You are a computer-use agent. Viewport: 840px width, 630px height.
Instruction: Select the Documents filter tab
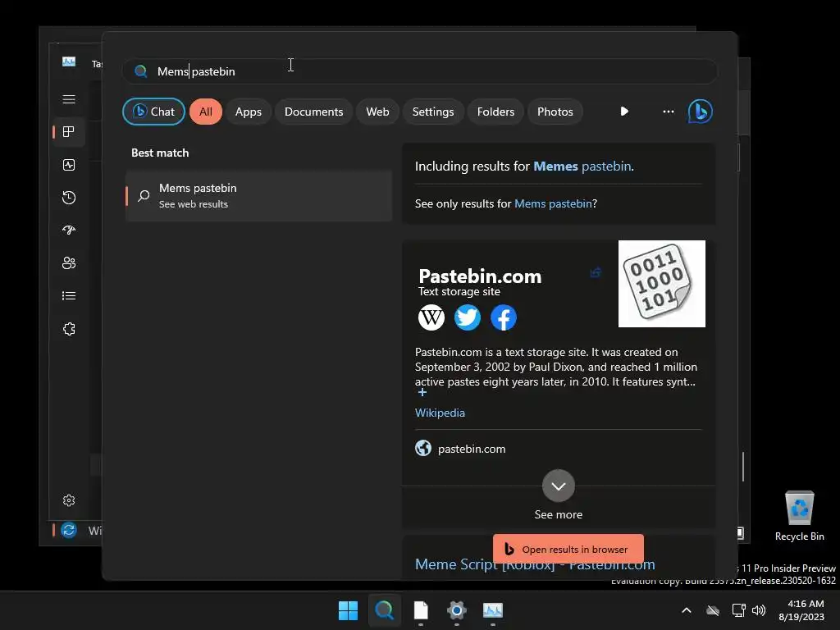(x=313, y=112)
